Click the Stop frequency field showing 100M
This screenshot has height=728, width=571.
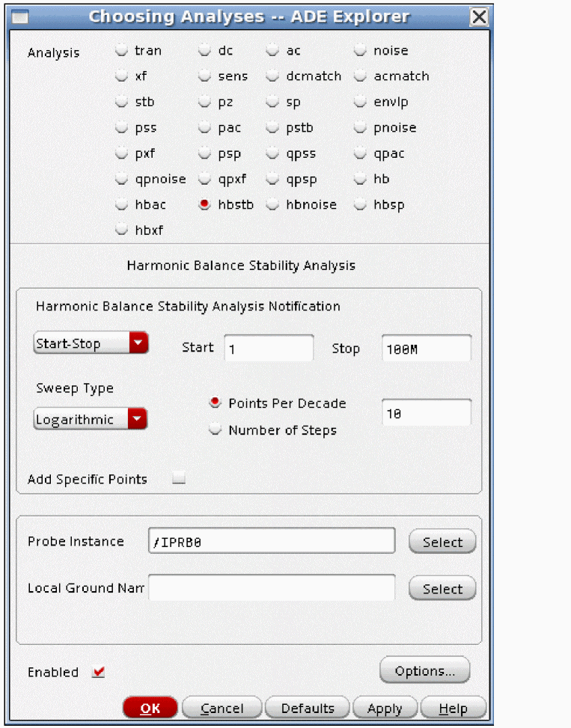(426, 349)
